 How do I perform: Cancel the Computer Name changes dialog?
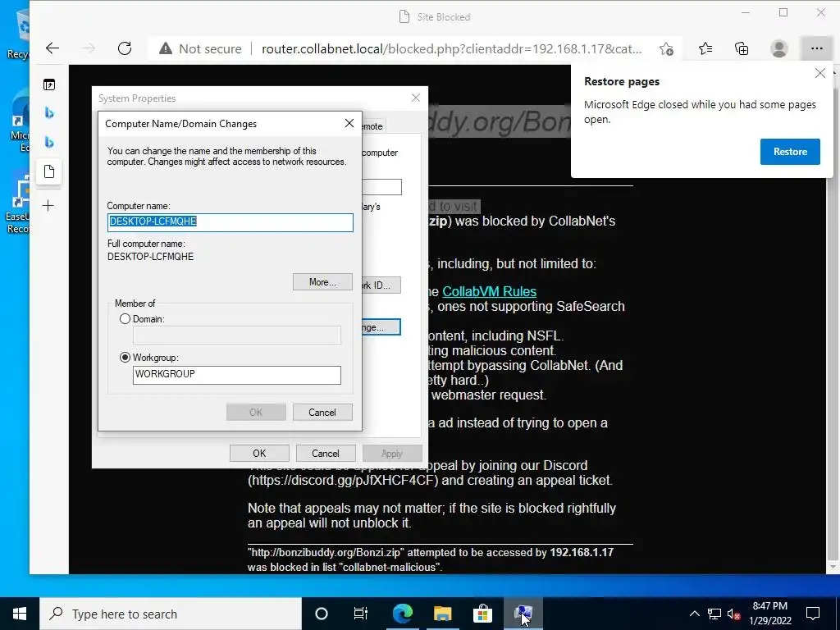(322, 412)
